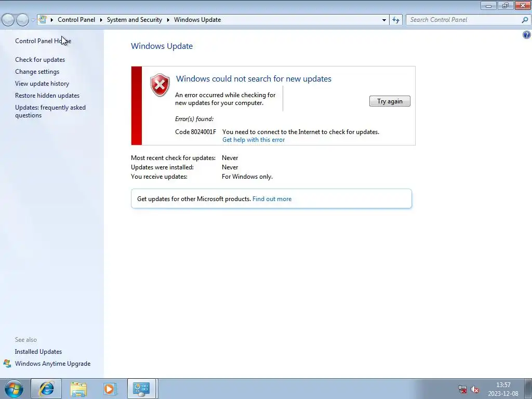This screenshot has width=532, height=399.
Task: Click the Back navigation arrow button
Action: pos(8,20)
